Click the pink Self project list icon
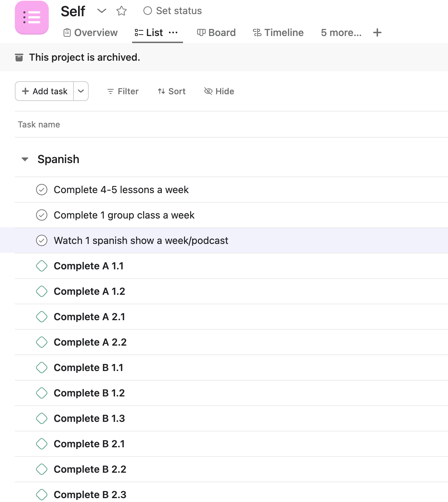Image resolution: width=448 pixels, height=502 pixels. 32,17
